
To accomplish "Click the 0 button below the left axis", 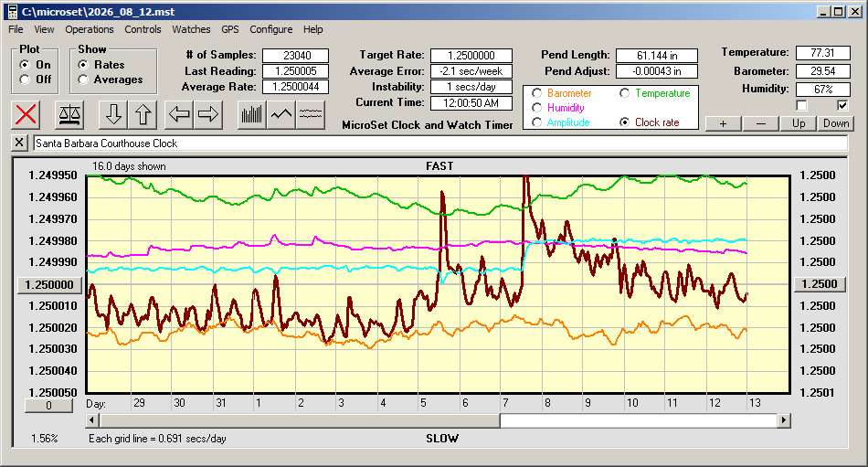I will point(48,406).
